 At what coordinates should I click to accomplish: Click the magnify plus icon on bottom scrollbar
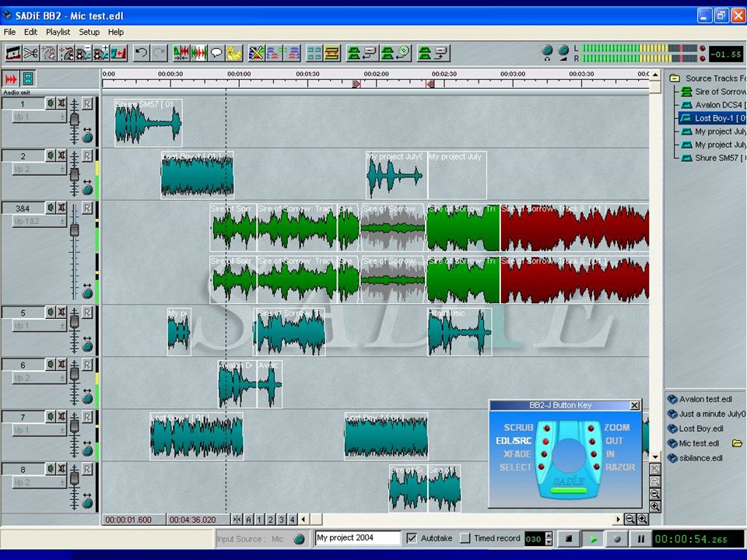click(x=643, y=519)
